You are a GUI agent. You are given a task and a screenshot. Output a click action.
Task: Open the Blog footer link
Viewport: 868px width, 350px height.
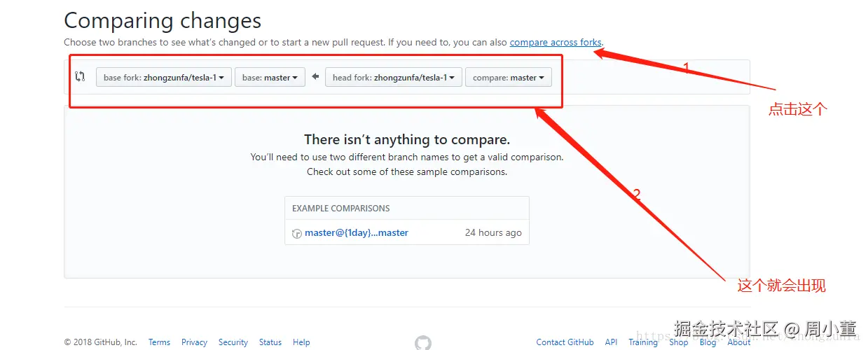click(x=708, y=342)
